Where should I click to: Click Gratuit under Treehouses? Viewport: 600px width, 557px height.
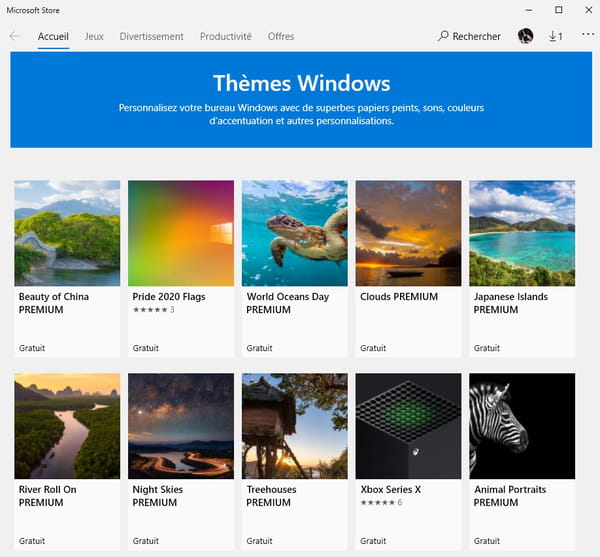(259, 541)
